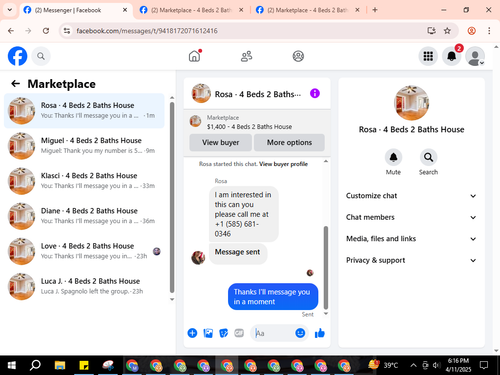Screen dimensions: 500x375
Task: Click the Facebook logo icon
Action: point(17,56)
